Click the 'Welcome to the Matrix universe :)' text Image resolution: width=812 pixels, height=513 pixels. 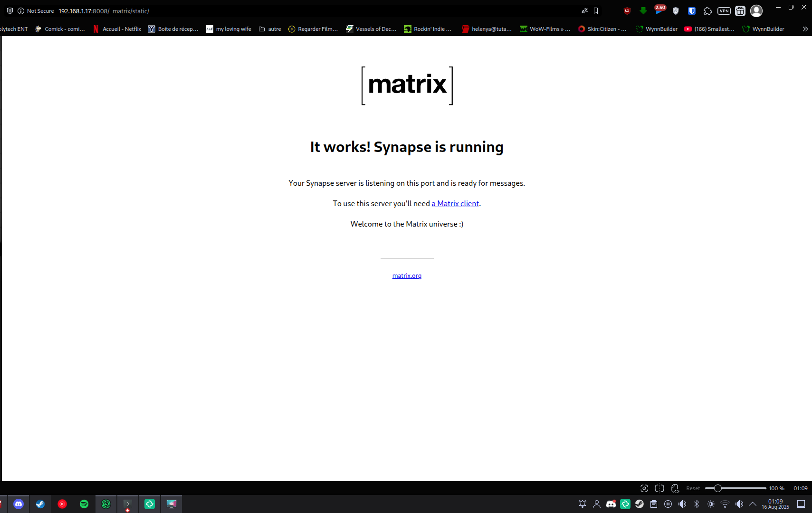(407, 224)
